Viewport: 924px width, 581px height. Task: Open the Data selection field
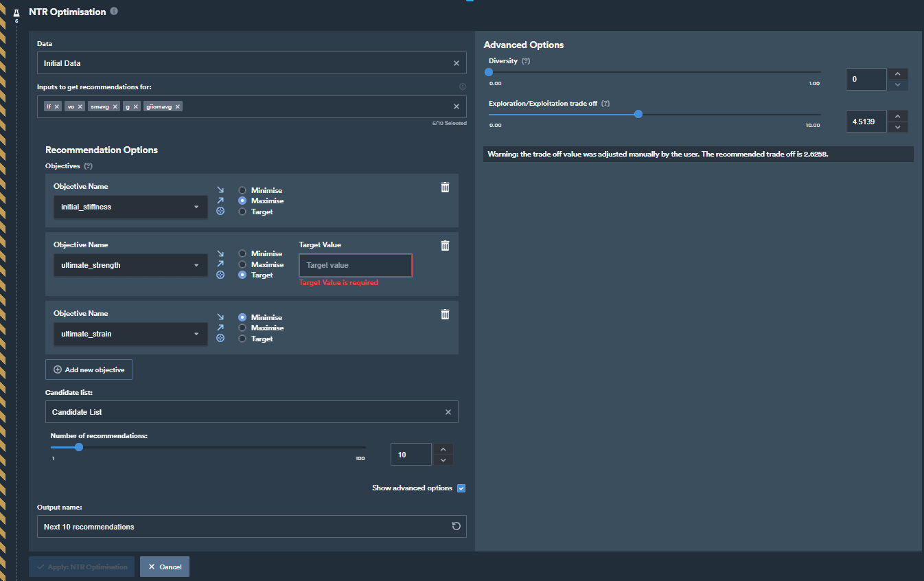252,63
